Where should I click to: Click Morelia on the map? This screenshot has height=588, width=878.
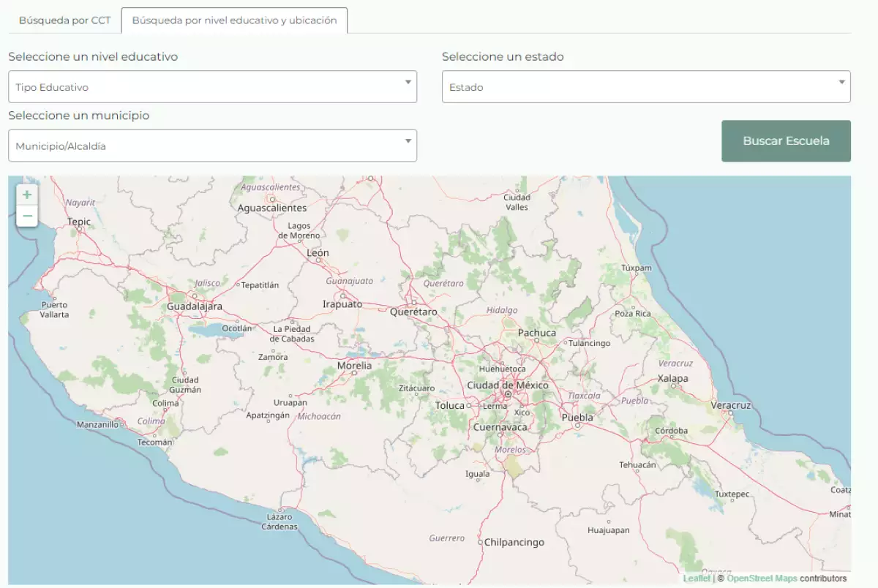(x=354, y=366)
